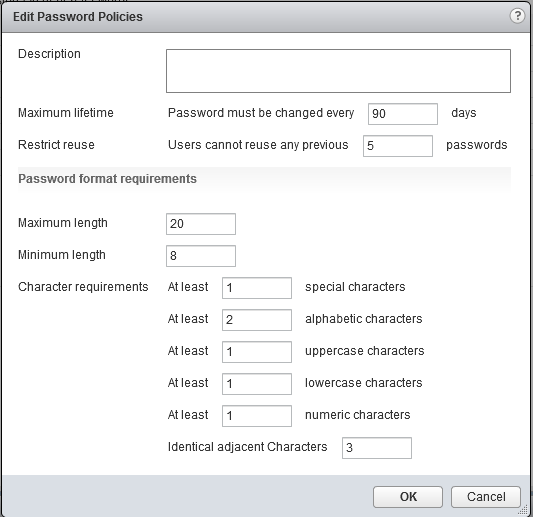The image size is (533, 517).
Task: Click the Identical adjacent Characters field
Action: (x=377, y=448)
